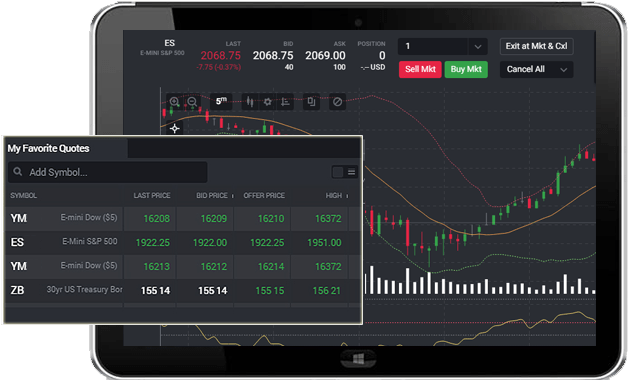Click the order quantity field

click(x=433, y=47)
